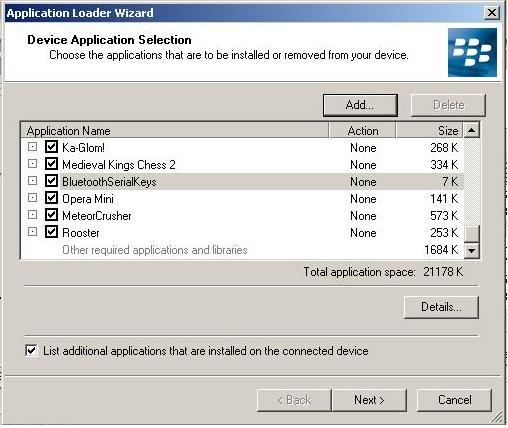Click Other required applications and libraries

pyautogui.click(x=155, y=250)
